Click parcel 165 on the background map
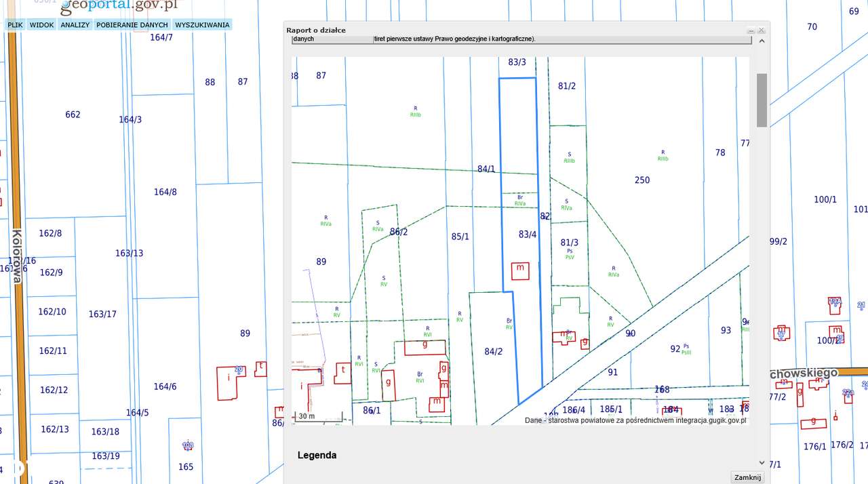Viewport: 868px width, 484px height. coord(186,466)
